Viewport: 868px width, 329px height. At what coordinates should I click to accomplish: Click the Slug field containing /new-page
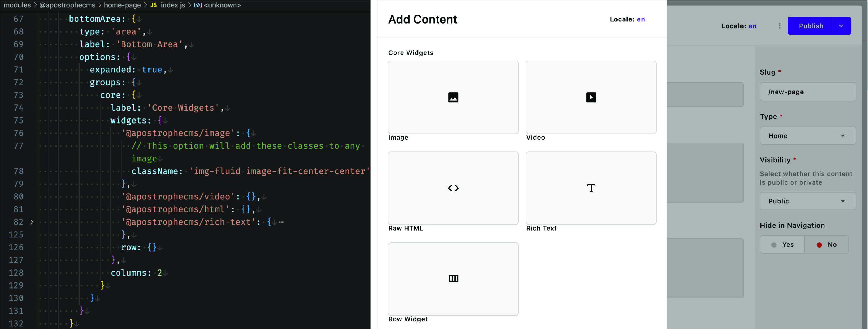pyautogui.click(x=808, y=92)
